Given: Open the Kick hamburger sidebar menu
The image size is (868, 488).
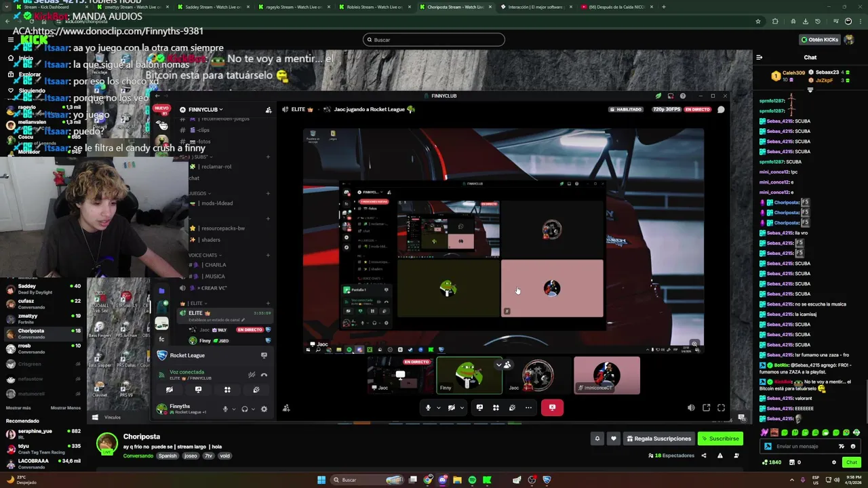Looking at the screenshot, I should [10, 40].
